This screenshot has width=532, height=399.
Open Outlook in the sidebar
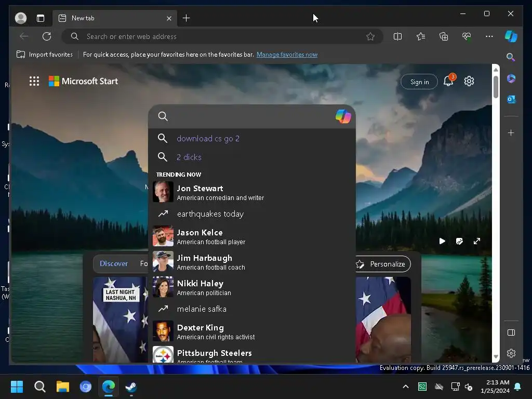click(511, 99)
